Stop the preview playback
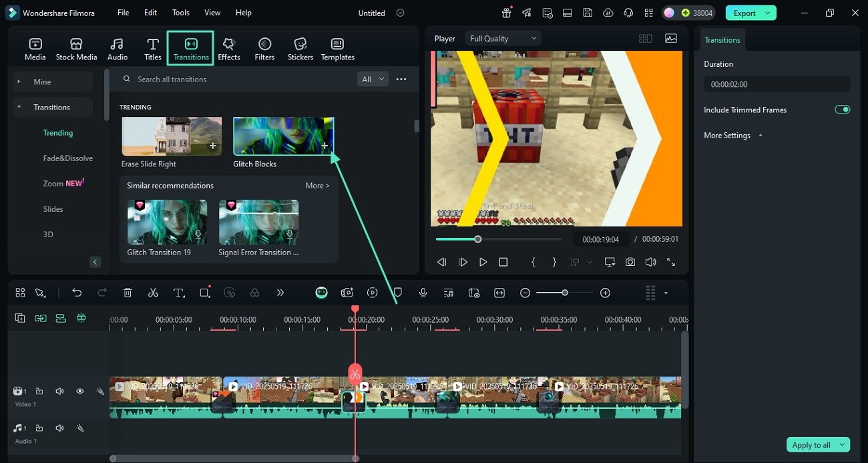 pos(503,262)
